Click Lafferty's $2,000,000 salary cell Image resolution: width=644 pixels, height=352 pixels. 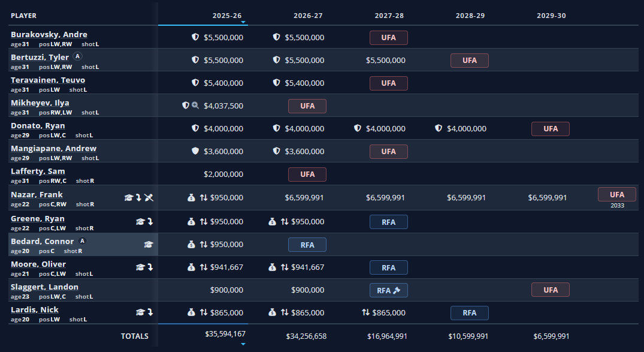223,175
